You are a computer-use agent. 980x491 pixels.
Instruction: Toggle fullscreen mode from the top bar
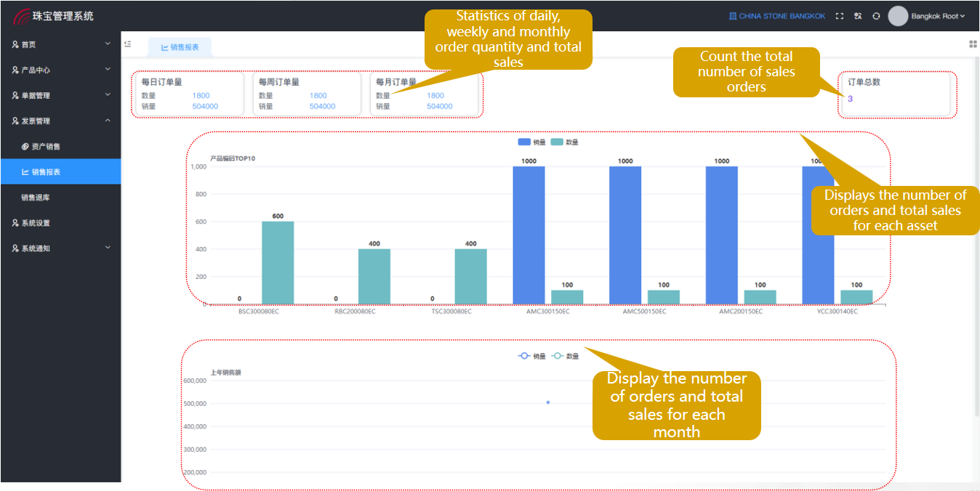tap(841, 16)
